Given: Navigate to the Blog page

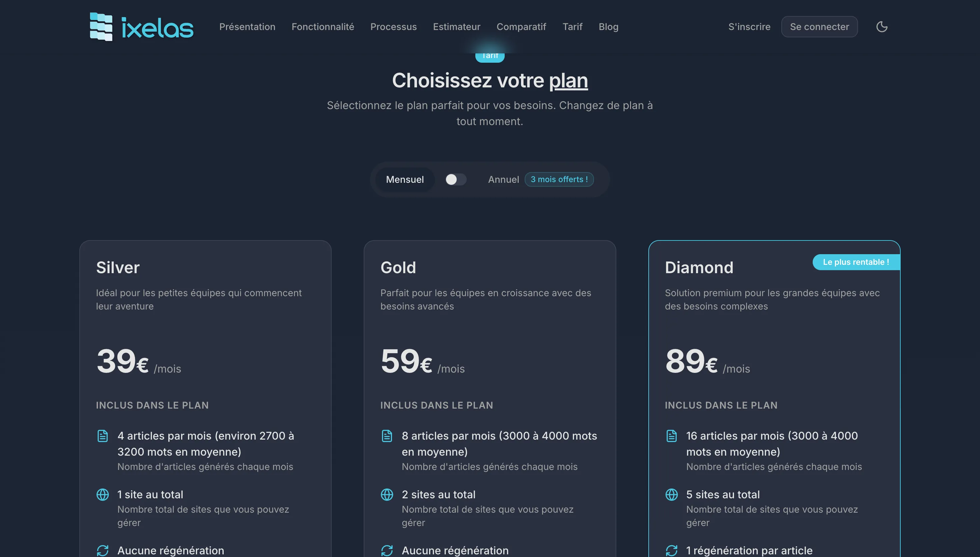Looking at the screenshot, I should [x=608, y=27].
